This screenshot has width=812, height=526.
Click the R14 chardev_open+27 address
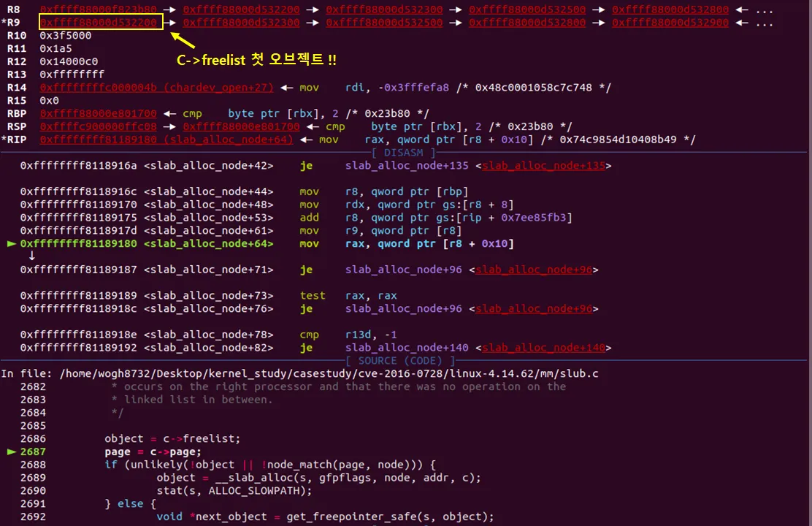pyautogui.click(x=156, y=87)
